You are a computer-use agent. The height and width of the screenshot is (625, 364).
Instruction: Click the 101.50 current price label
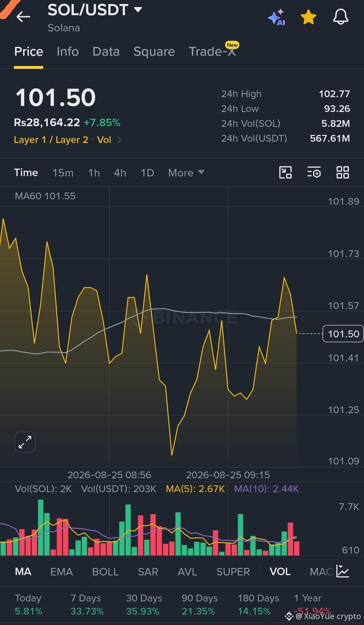coord(343,334)
